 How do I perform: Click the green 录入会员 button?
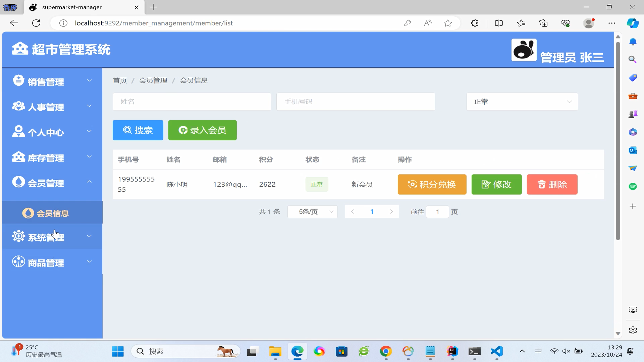[202, 130]
